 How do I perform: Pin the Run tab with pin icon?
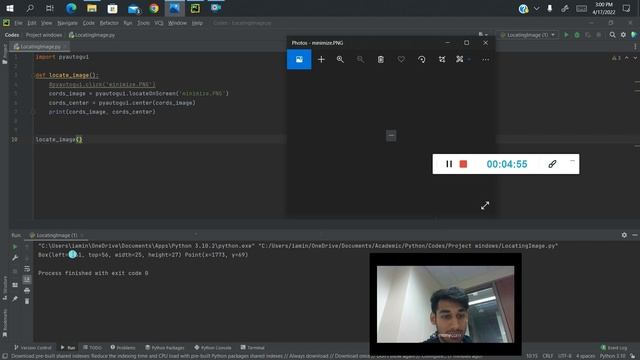click(x=15, y=299)
